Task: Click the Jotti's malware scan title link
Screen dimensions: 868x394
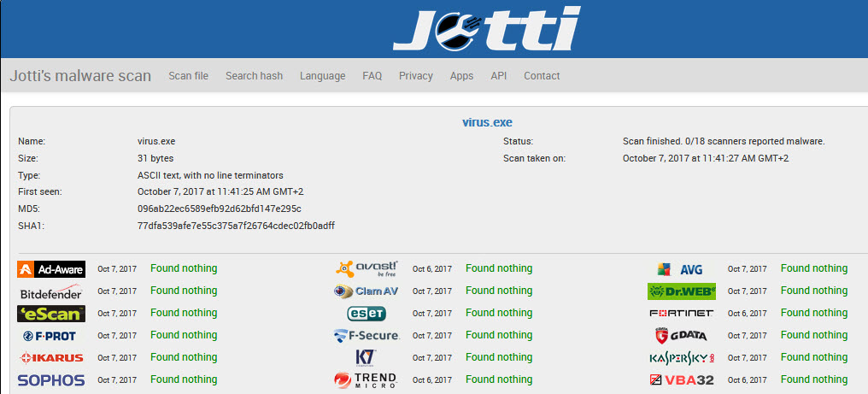Action: pos(80,76)
